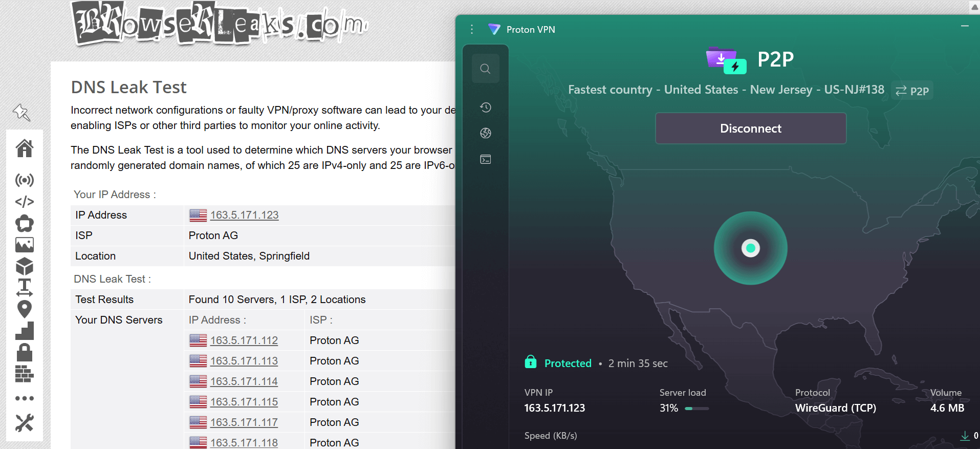
Task: Click the WireGuard (TCP) protocol value
Action: point(835,408)
